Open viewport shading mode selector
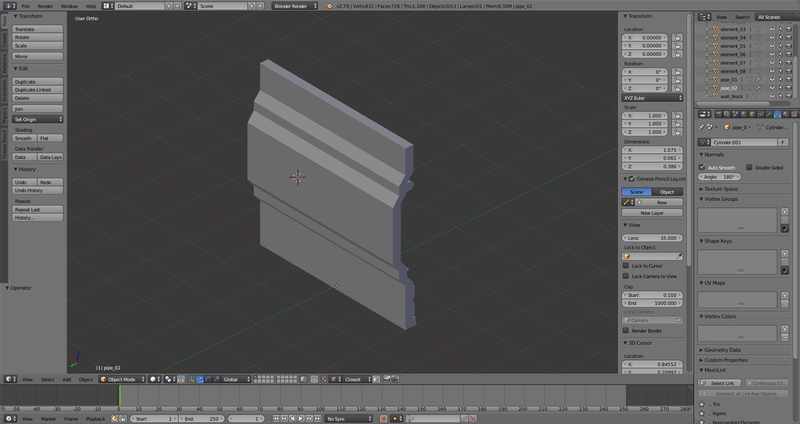The image size is (800, 424). pos(155,379)
